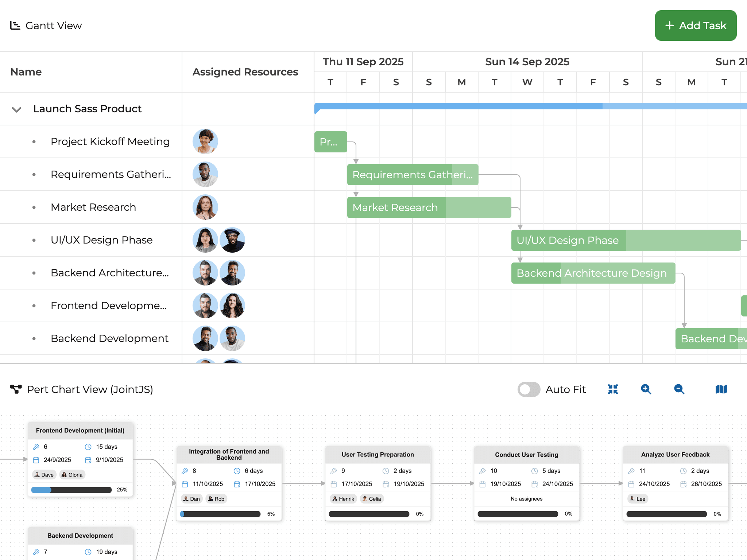Click the zoom in icon in Pert Chart toolbar
Screen dimensions: 747x560
(x=646, y=389)
